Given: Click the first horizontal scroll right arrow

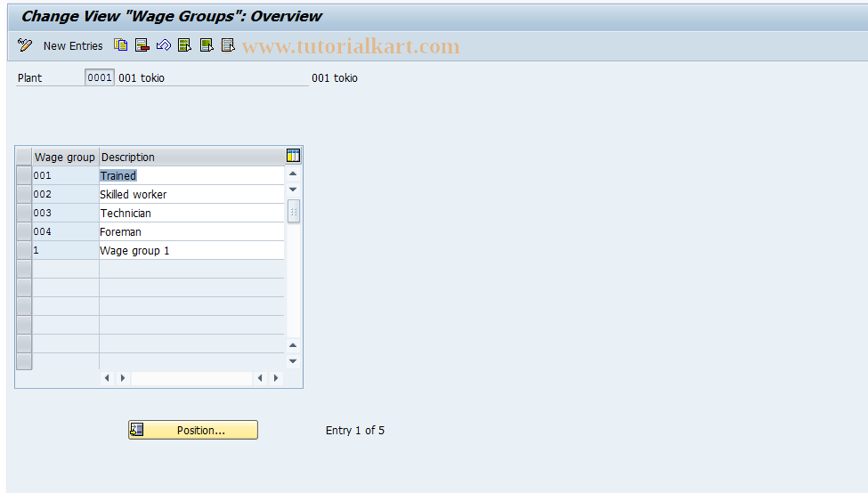Looking at the screenshot, I should point(122,378).
